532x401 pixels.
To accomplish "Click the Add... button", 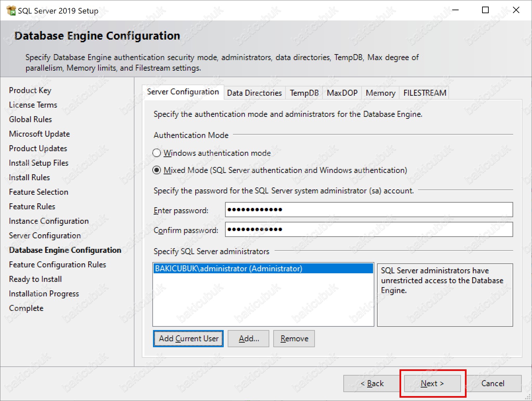I will coord(248,339).
